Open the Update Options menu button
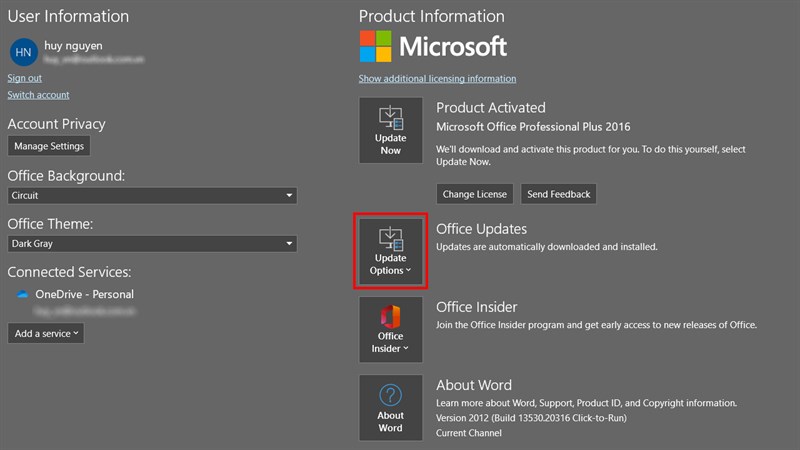This screenshot has width=800, height=450. 391,251
